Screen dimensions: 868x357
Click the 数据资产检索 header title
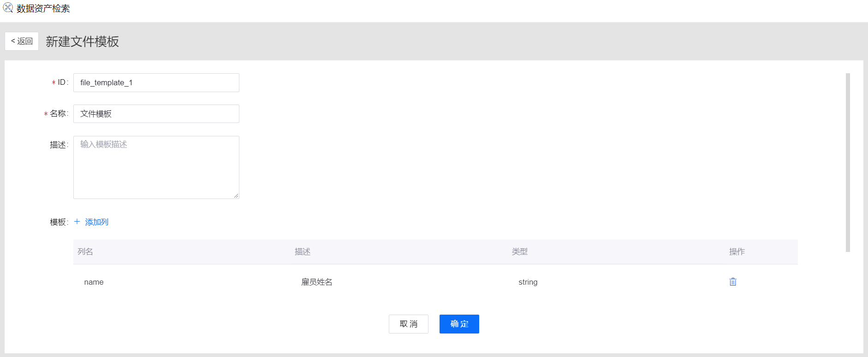[43, 8]
